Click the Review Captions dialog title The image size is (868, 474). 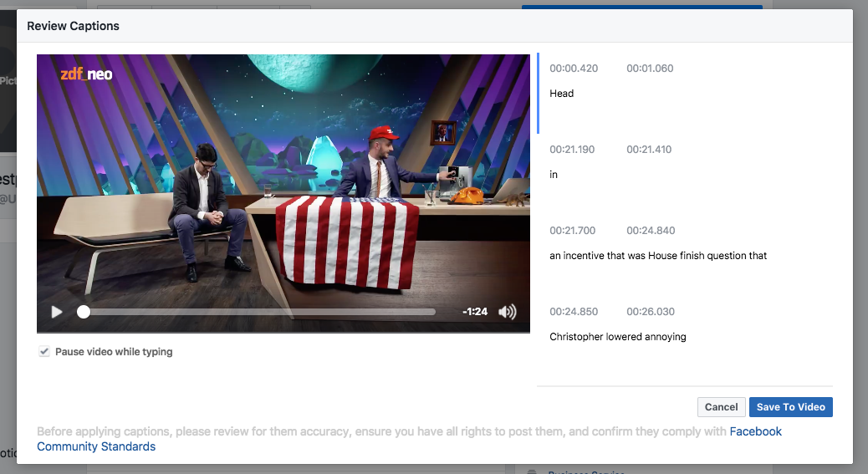coord(73,26)
